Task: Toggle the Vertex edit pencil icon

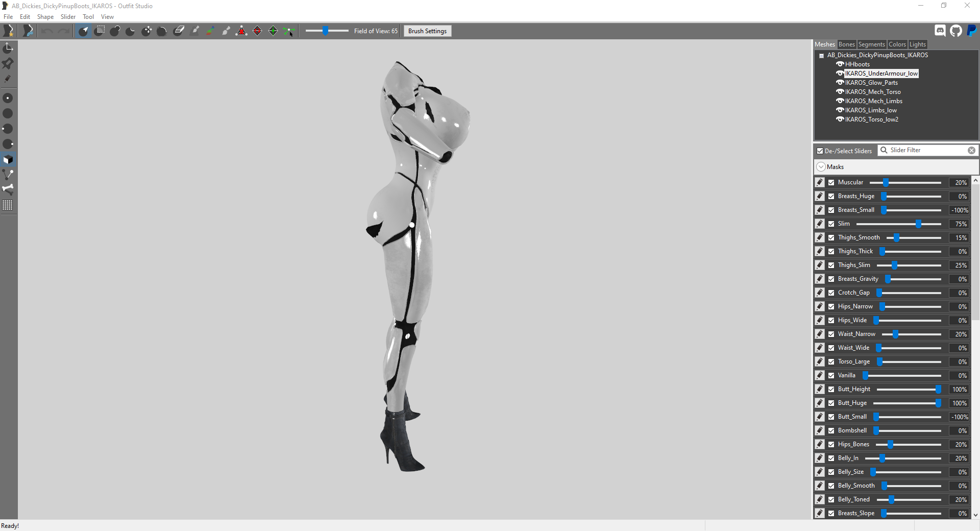Action: coord(8,79)
